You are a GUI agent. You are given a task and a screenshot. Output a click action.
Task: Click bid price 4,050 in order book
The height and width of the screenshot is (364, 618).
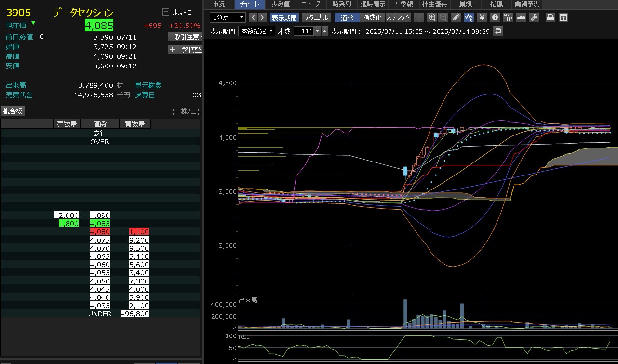[100, 281]
